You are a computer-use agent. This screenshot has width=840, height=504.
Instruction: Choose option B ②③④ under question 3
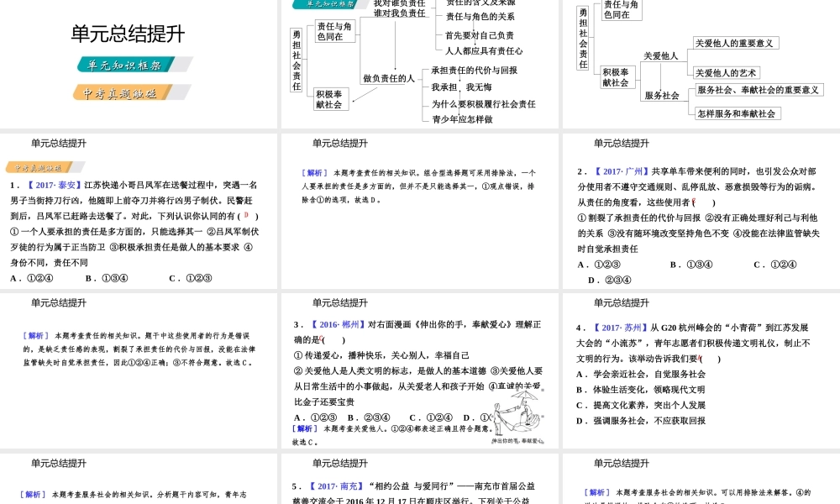(369, 417)
